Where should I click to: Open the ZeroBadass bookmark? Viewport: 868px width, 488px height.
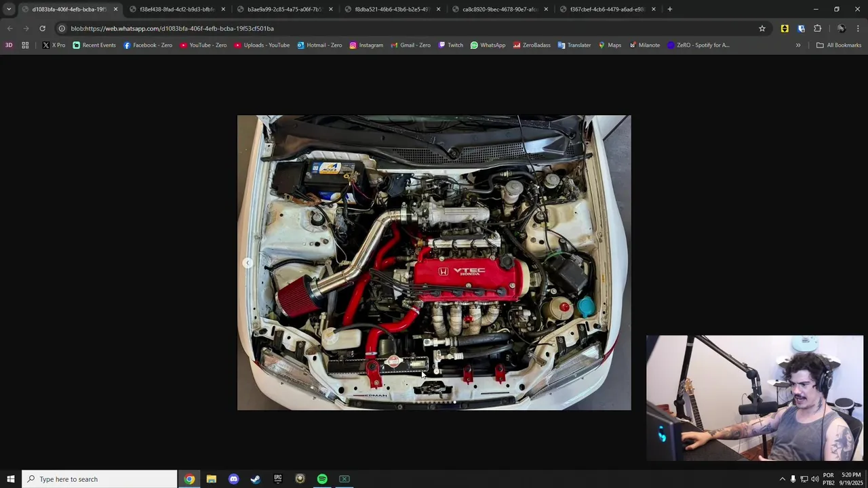(x=532, y=45)
